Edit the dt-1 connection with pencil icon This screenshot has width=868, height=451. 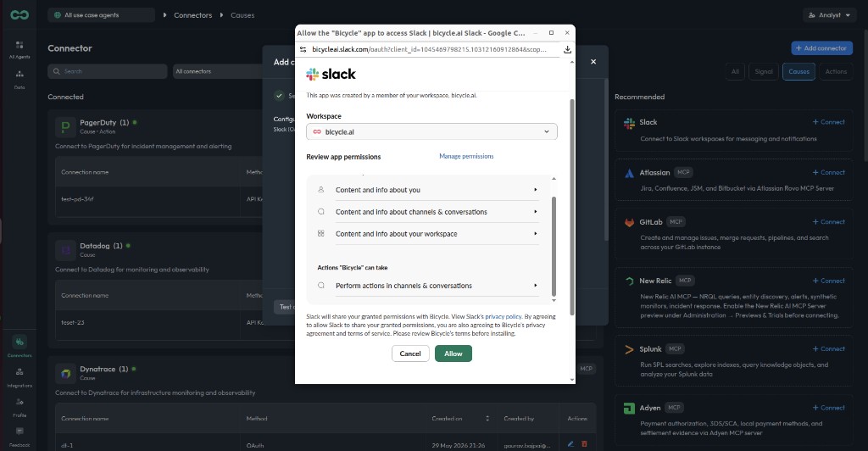point(570,444)
